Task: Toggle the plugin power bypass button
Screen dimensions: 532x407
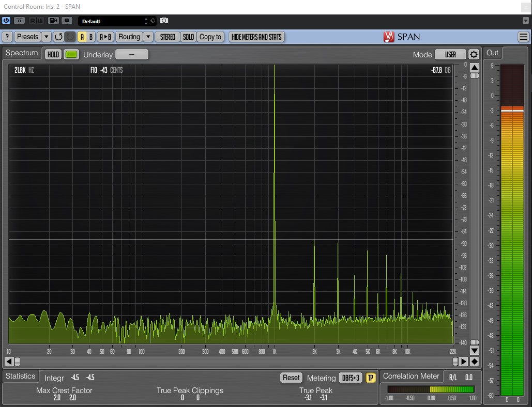Action: (x=6, y=20)
